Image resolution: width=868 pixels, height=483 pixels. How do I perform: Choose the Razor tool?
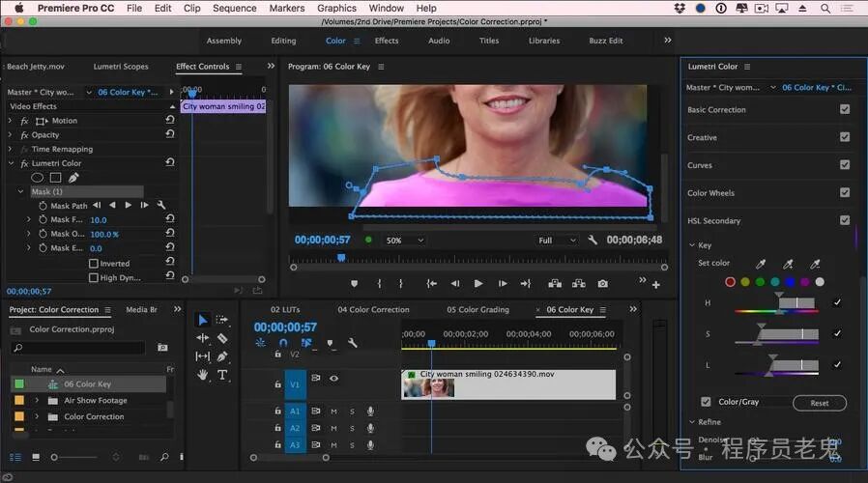pyautogui.click(x=222, y=338)
